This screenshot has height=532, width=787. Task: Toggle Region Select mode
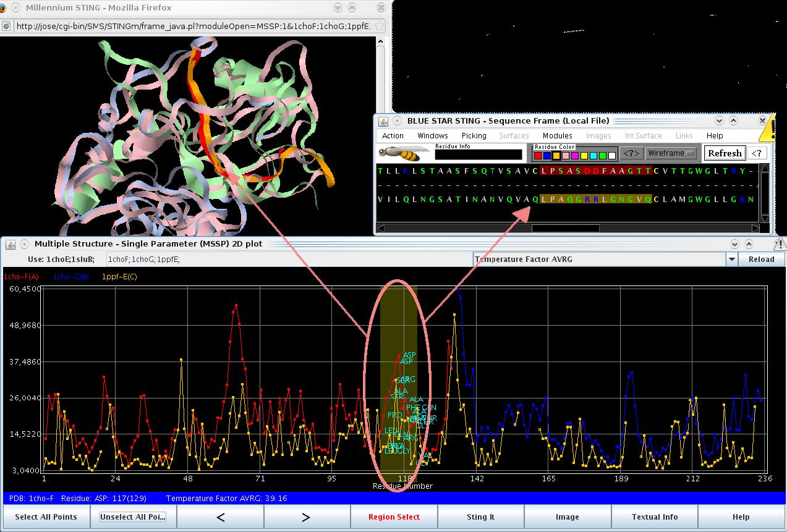click(x=394, y=517)
